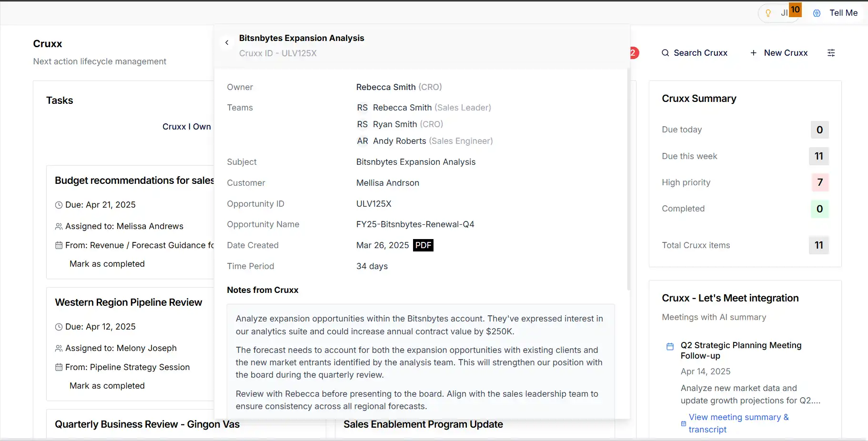Screen dimensions: 868x441
Task: Click the lightbulb insights icon in top bar
Action: [x=768, y=13]
